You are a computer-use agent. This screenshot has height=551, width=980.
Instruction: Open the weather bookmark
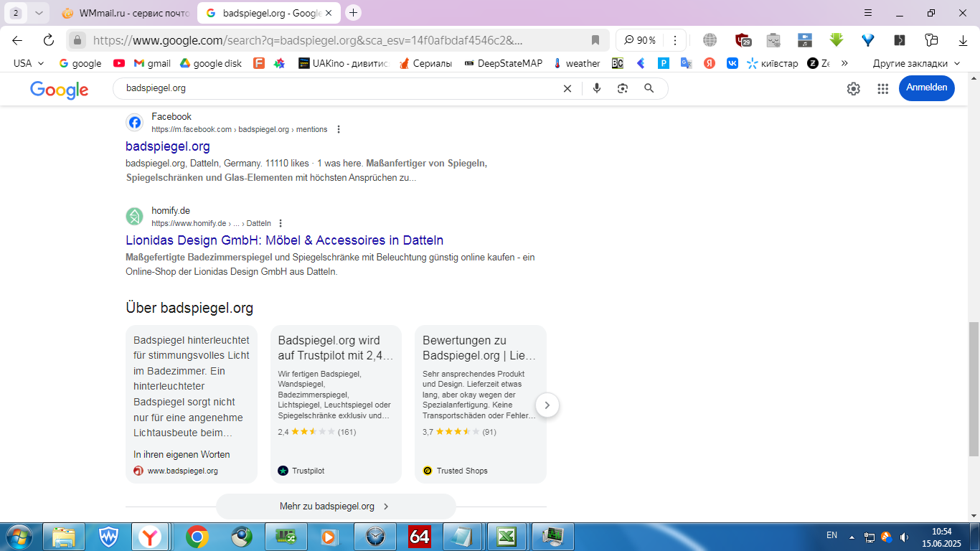(x=576, y=63)
